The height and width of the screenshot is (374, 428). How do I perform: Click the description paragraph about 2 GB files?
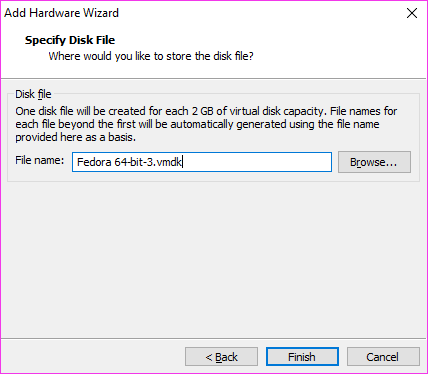coord(206,124)
